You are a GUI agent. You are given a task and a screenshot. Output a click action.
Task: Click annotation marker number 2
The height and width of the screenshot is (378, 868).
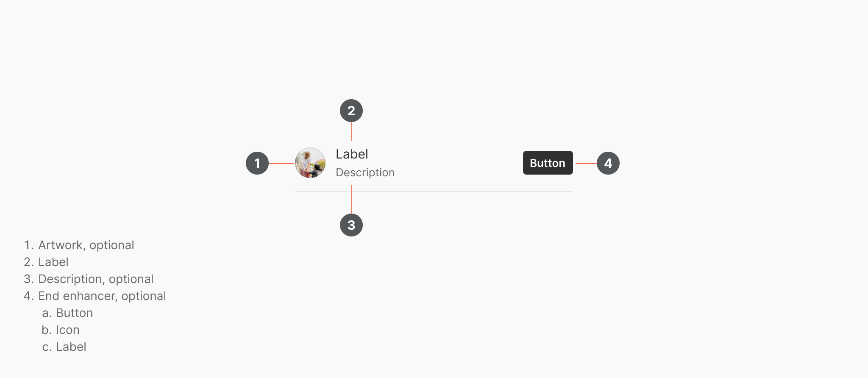(351, 111)
